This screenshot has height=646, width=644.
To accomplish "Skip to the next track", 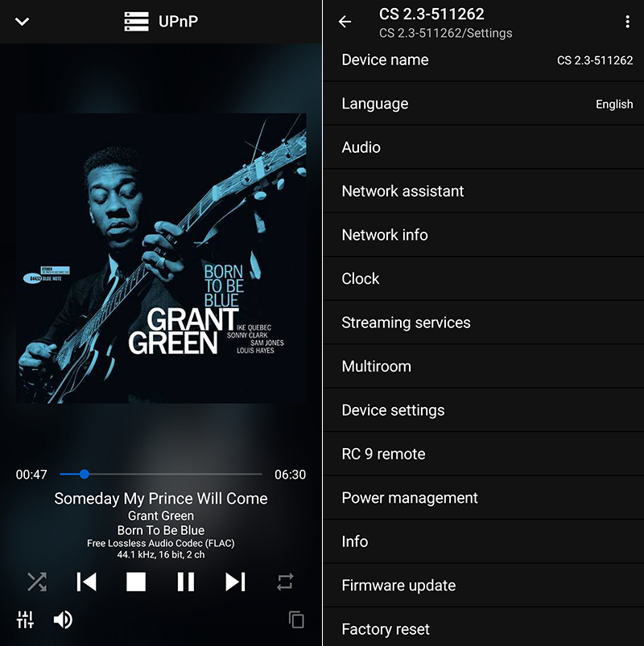I will pyautogui.click(x=235, y=582).
